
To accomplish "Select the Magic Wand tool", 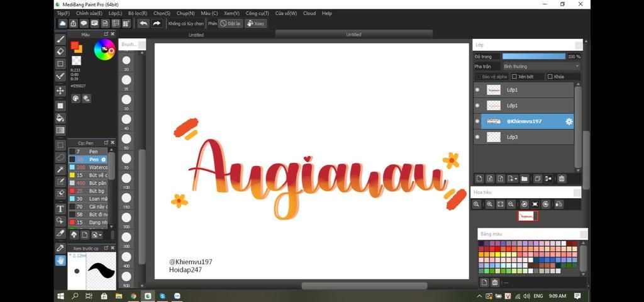I will click(x=60, y=169).
